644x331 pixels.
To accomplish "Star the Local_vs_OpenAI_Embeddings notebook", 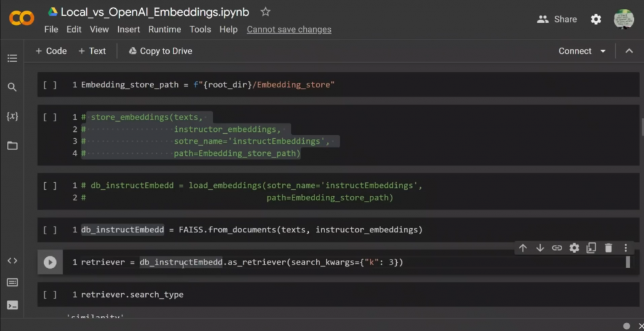I will pos(265,12).
